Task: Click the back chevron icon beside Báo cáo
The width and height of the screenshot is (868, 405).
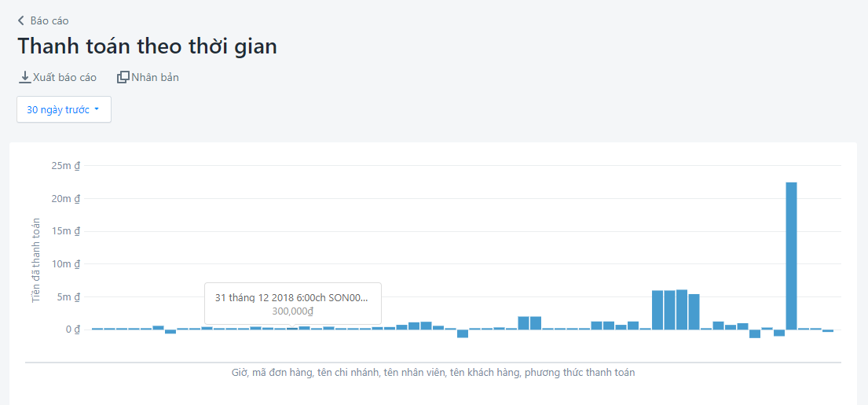Action: click(21, 21)
